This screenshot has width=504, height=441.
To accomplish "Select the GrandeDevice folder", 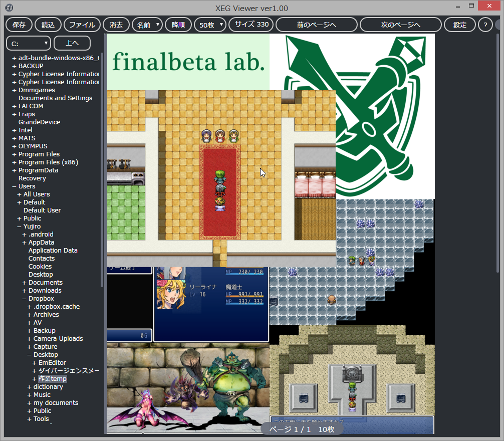I will [x=39, y=122].
